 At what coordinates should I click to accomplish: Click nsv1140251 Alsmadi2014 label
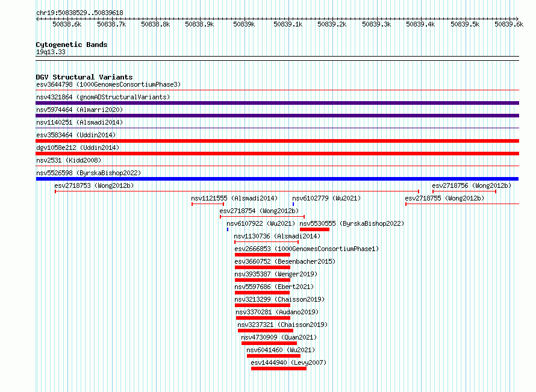point(79,122)
